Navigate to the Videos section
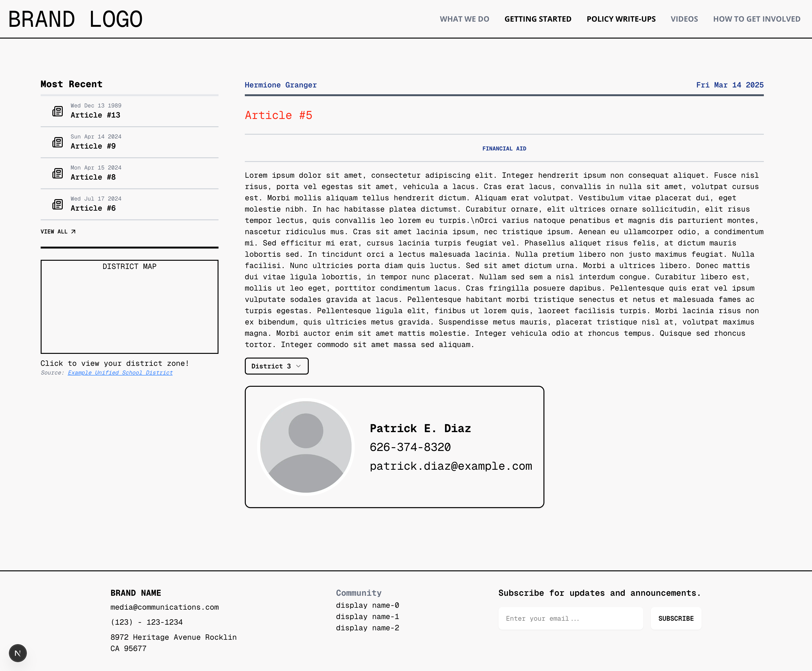This screenshot has height=671, width=812. click(684, 19)
